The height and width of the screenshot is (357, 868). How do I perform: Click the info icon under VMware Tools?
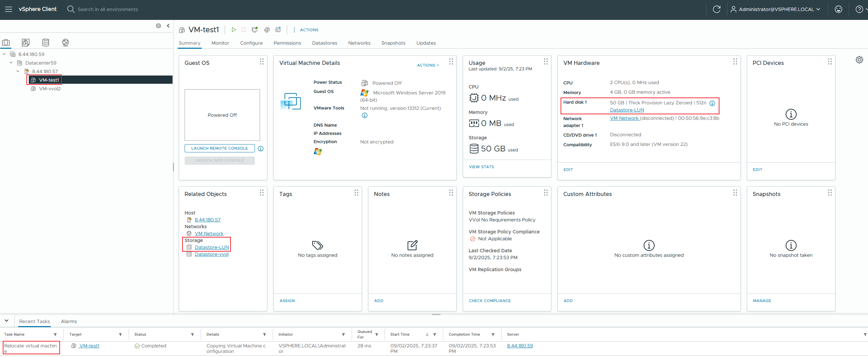tap(365, 115)
